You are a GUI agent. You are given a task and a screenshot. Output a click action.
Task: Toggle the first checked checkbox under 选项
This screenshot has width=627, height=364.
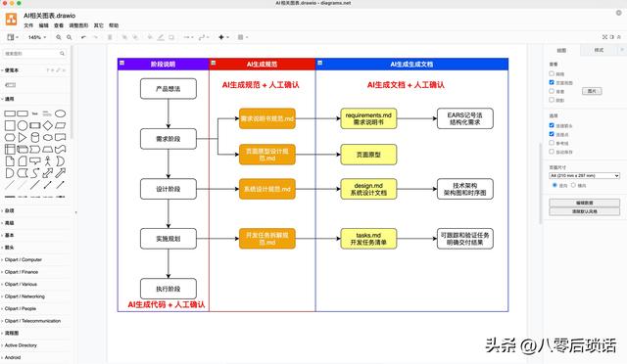pyautogui.click(x=552, y=125)
